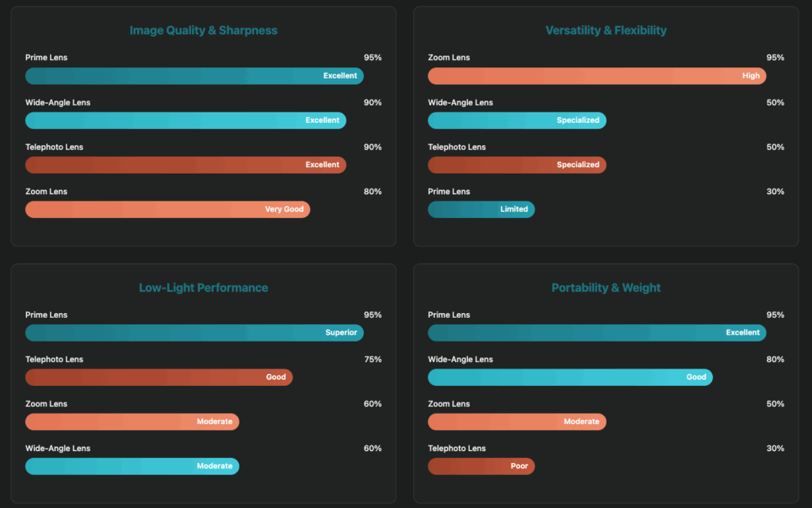Select the Zoom Lens 'High' versatility bar
Screen dimensions: 812x508
[x=596, y=76]
